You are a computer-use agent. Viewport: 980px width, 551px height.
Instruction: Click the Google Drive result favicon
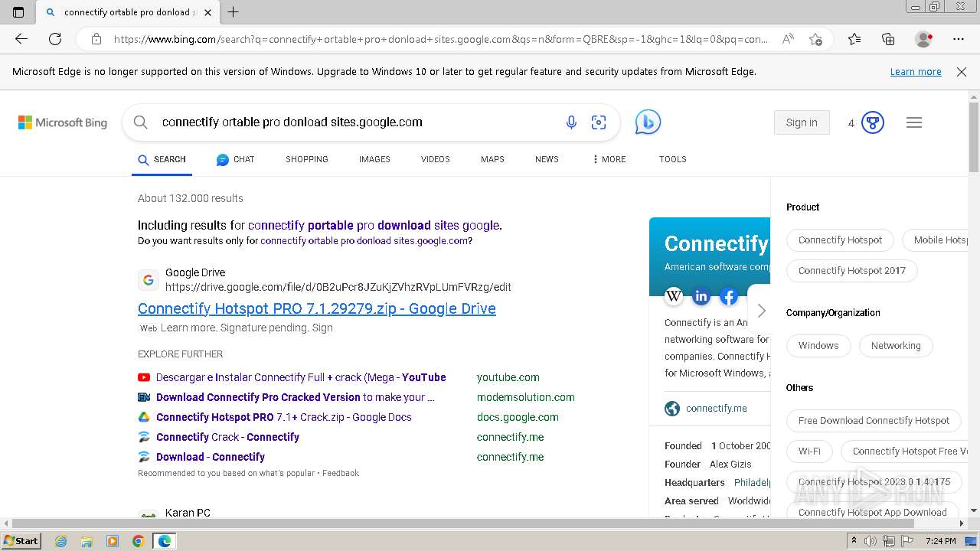point(149,280)
